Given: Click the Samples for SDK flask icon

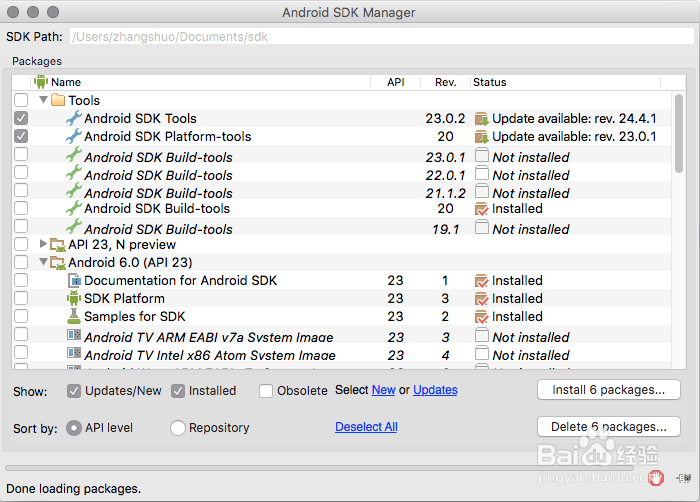Looking at the screenshot, I should [x=73, y=316].
